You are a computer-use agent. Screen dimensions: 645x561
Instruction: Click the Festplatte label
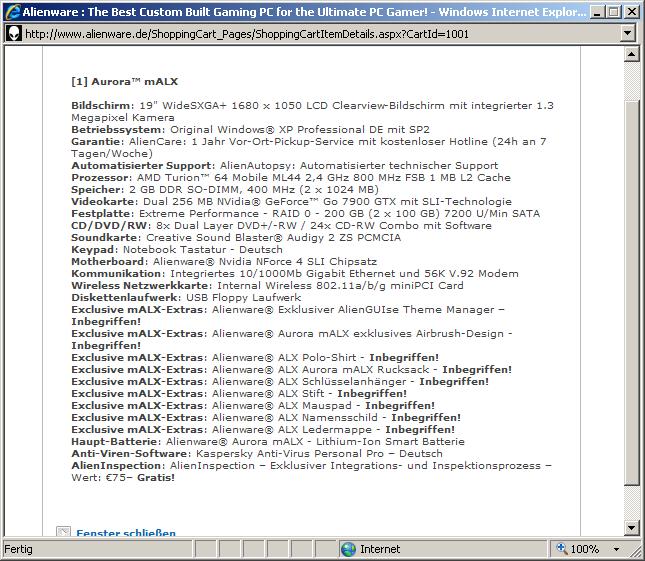pos(102,213)
